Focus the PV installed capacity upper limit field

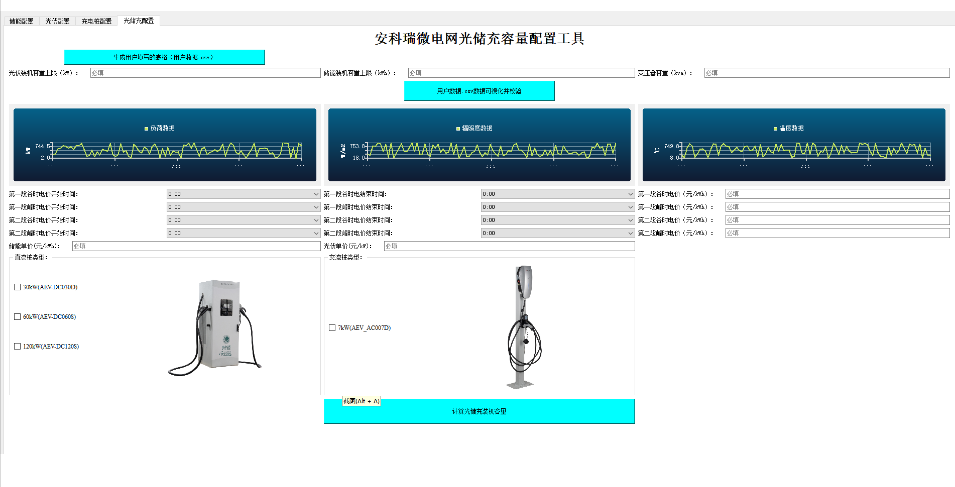click(x=205, y=72)
